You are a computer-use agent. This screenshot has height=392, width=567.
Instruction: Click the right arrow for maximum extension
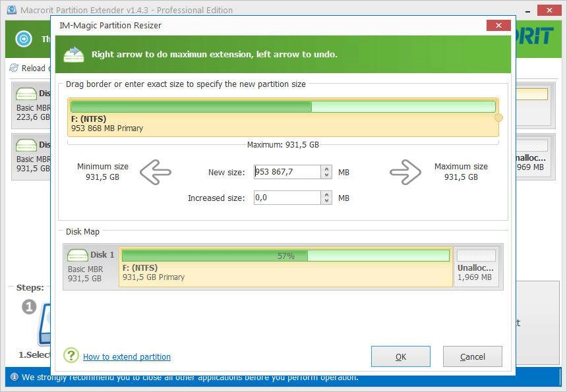pos(405,173)
